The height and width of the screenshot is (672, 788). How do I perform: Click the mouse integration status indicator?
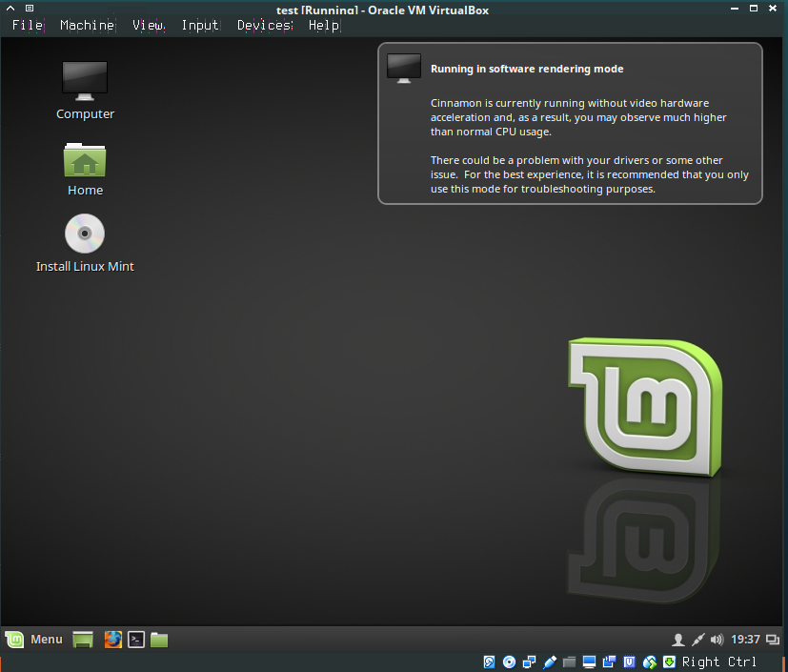point(649,662)
